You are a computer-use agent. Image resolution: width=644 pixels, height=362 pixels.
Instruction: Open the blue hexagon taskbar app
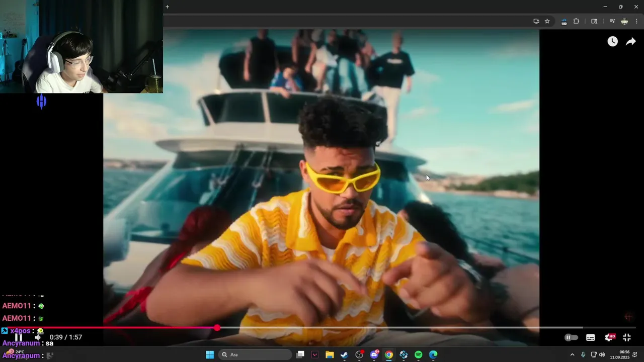[x=404, y=354]
